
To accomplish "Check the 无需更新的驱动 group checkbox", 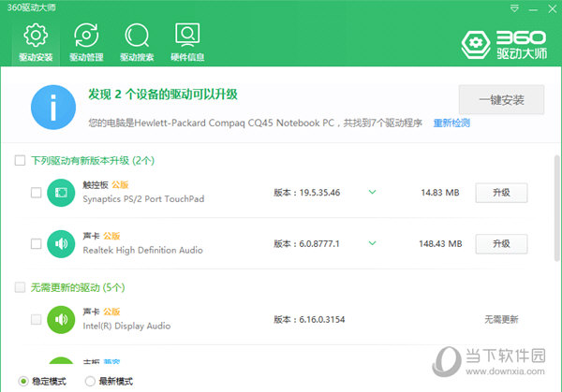I will pyautogui.click(x=20, y=287).
